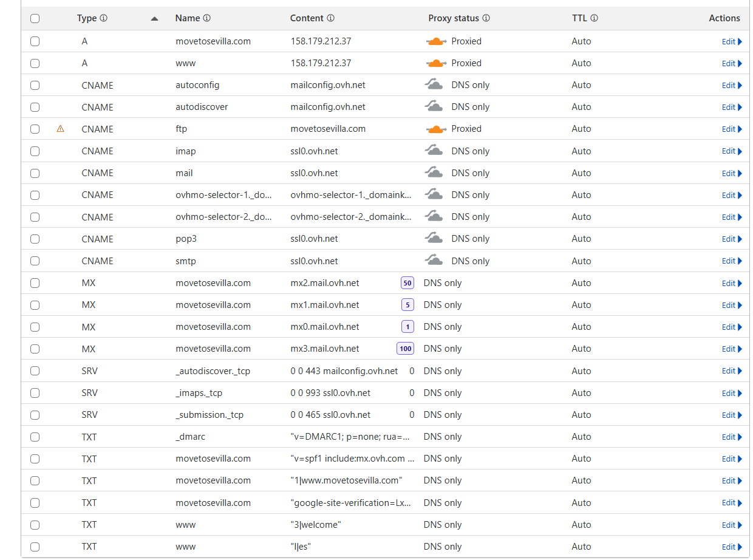The image size is (753, 560).
Task: Check the box for the _imaps._tcp SRV record
Action: [x=35, y=393]
